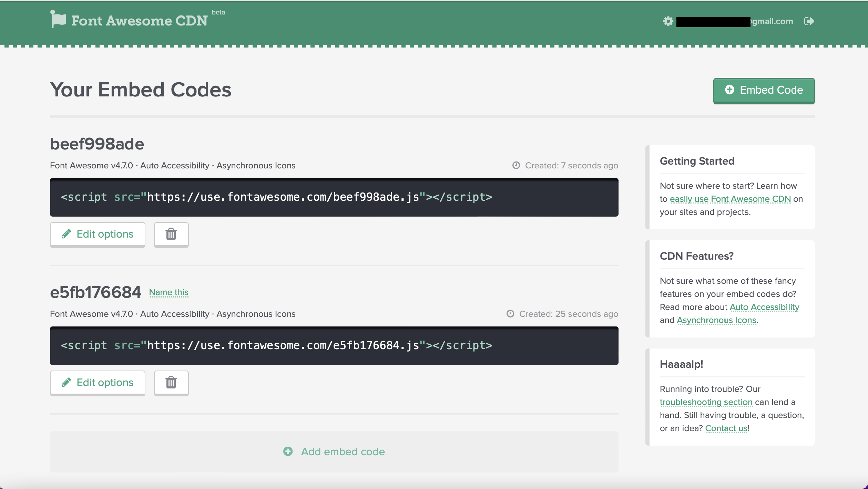This screenshot has width=868, height=489.
Task: Click the e5fb176684 heading
Action: click(x=95, y=292)
